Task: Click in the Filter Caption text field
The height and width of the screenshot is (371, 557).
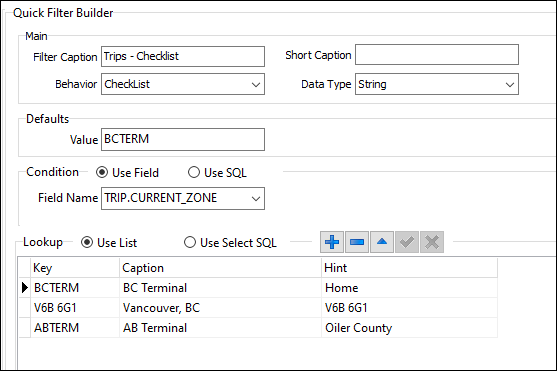Action: pyautogui.click(x=183, y=56)
